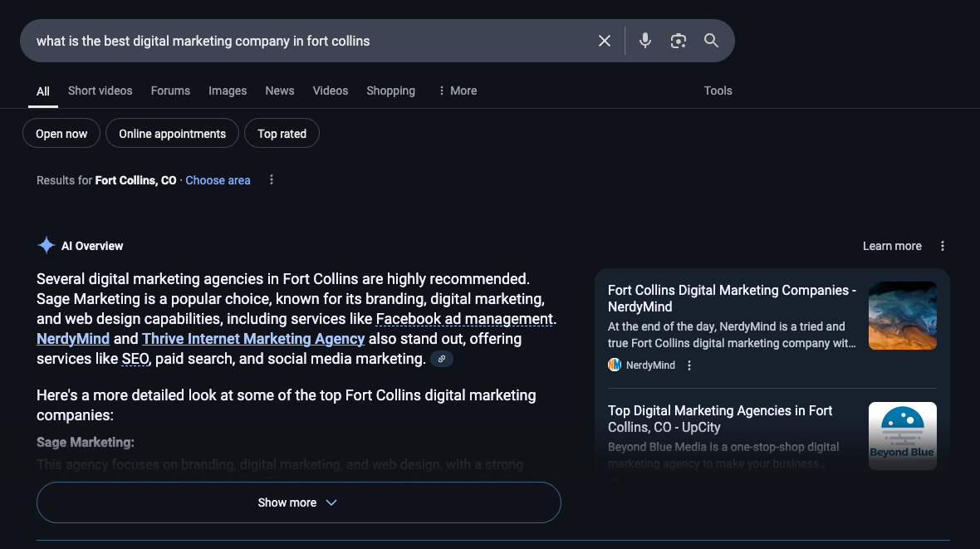
Task: Enable the Open now filter
Action: (x=61, y=133)
